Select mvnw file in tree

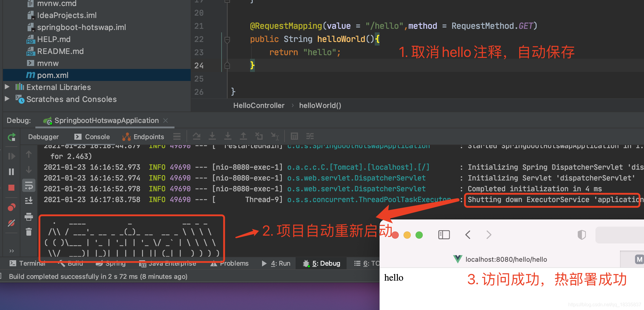[x=43, y=63]
